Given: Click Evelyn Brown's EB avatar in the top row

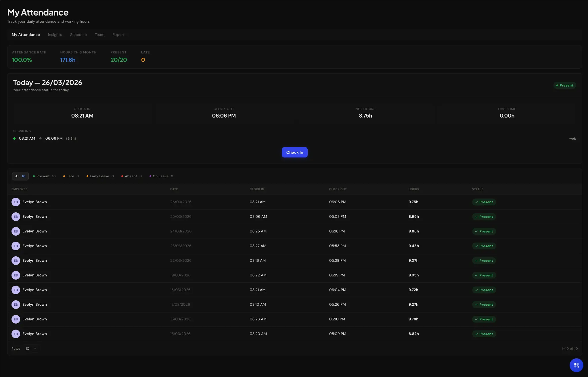Looking at the screenshot, I should (x=16, y=202).
